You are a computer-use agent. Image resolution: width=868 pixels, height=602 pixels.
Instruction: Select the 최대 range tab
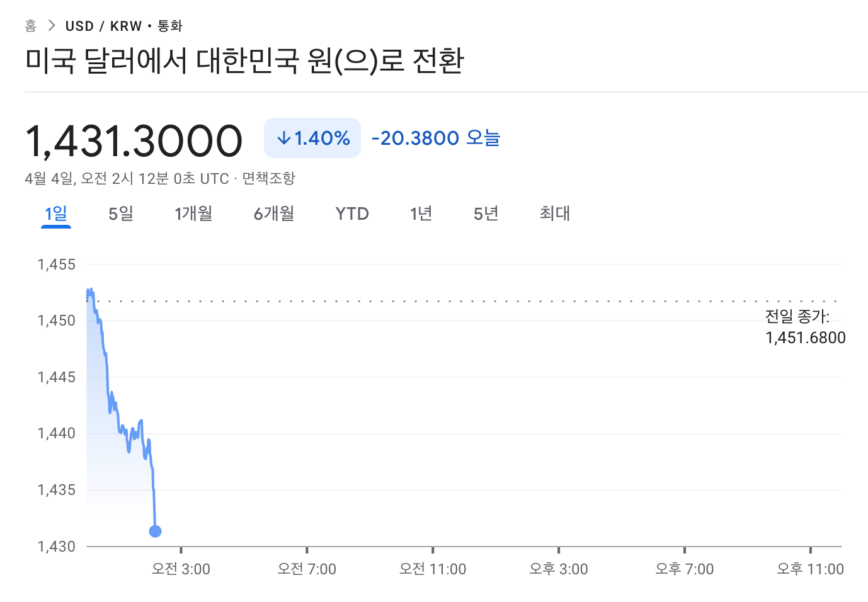(555, 214)
